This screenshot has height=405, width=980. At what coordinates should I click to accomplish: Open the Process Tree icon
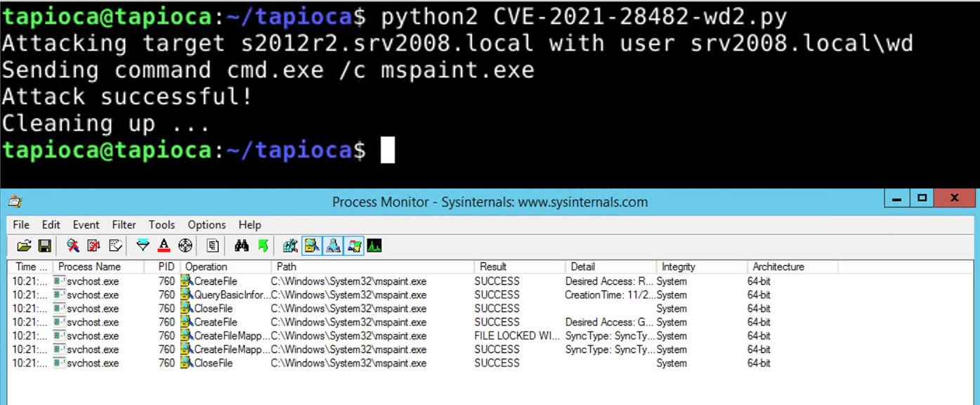(213, 246)
